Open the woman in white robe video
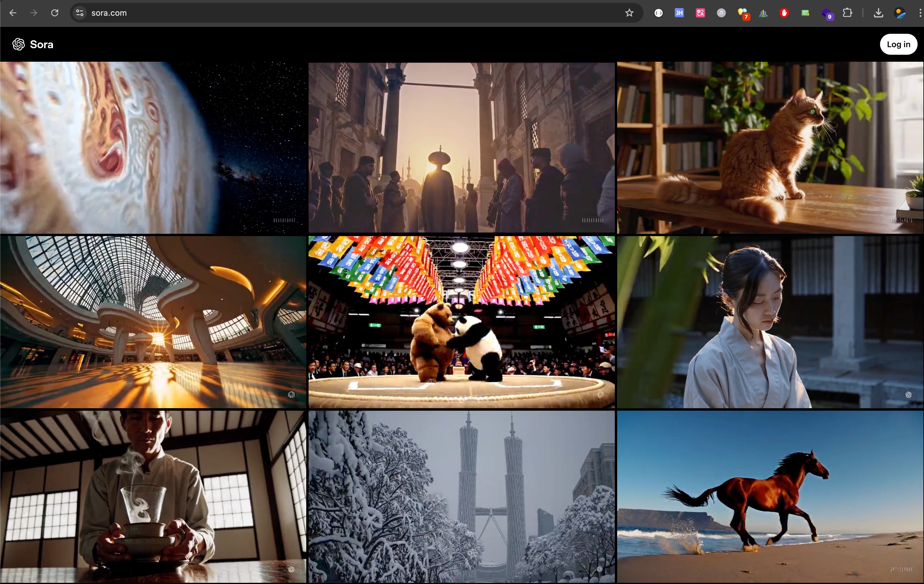The image size is (924, 584). (x=770, y=322)
